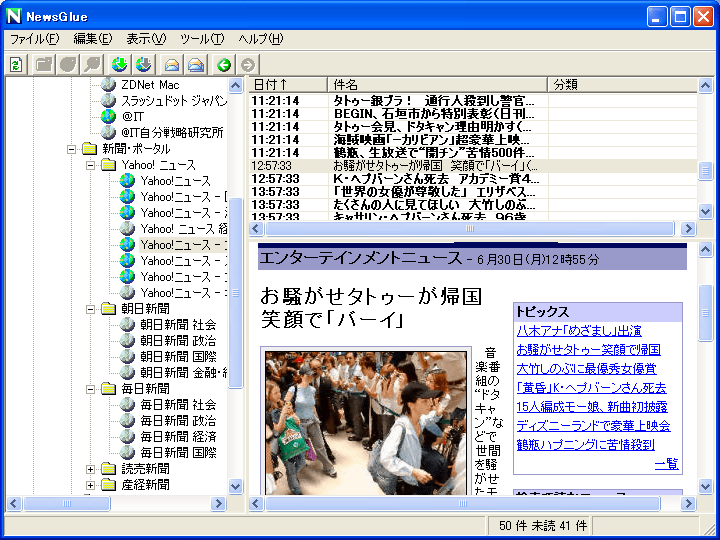Open the ディズニーランドで豪華上映会 link
The width and height of the screenshot is (720, 540).
pyautogui.click(x=593, y=426)
